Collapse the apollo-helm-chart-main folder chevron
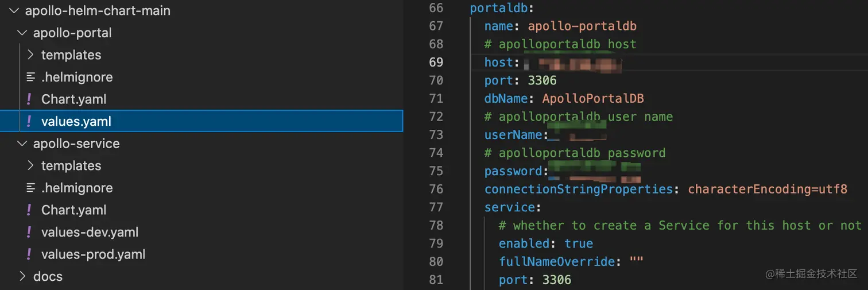Screen dimensions: 868x290 coord(14,11)
